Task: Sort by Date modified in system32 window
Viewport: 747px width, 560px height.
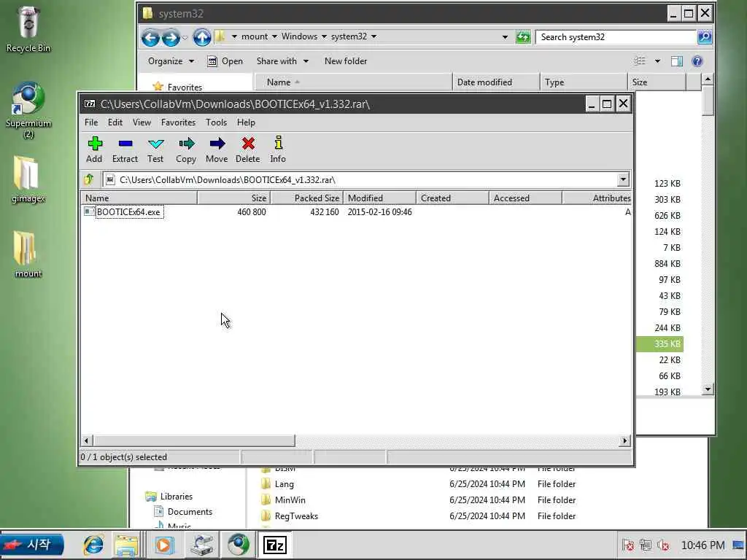Action: (496, 82)
